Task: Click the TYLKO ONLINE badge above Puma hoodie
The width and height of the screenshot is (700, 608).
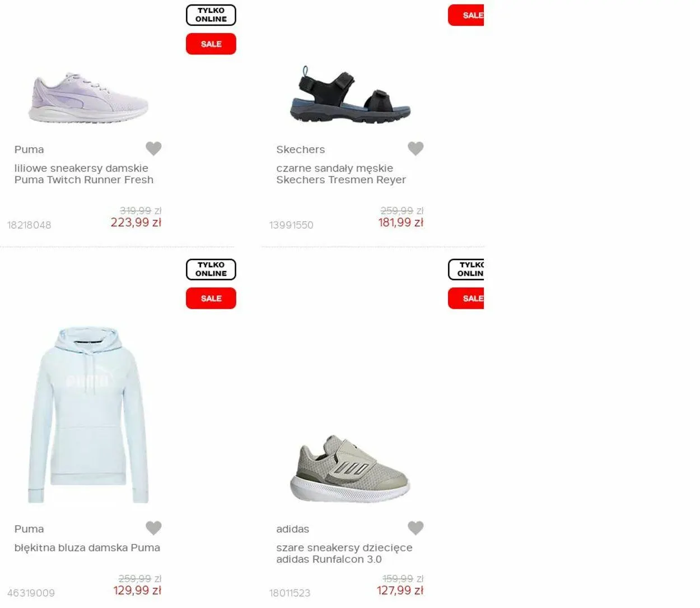Action: tap(211, 270)
